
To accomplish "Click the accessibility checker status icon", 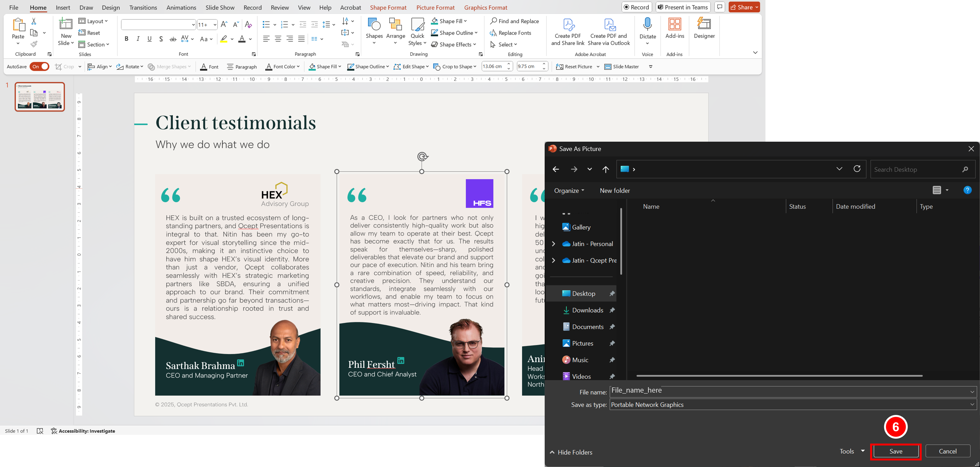I will click(x=54, y=431).
